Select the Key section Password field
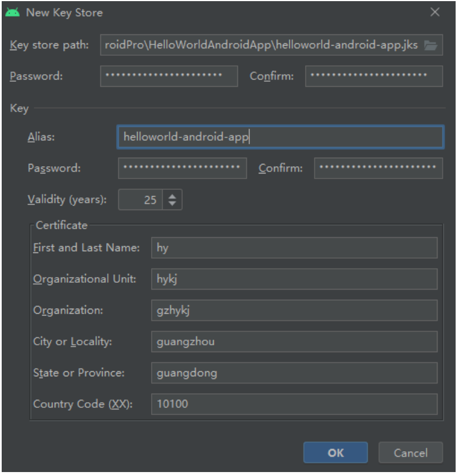The height and width of the screenshot is (476, 459). coord(182,168)
